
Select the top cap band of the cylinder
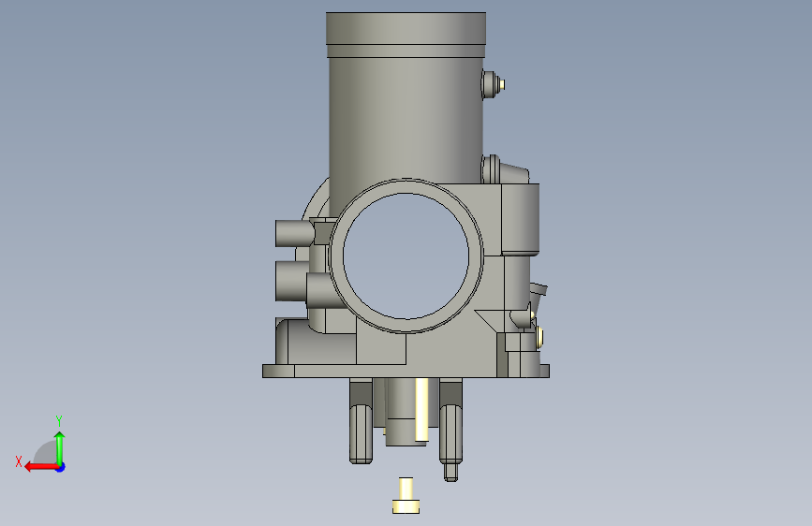coord(406,28)
